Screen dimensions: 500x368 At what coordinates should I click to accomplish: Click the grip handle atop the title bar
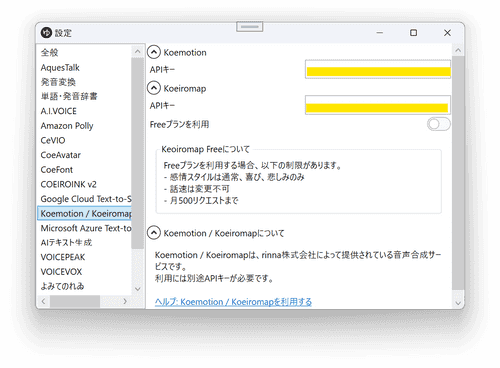[x=250, y=27]
